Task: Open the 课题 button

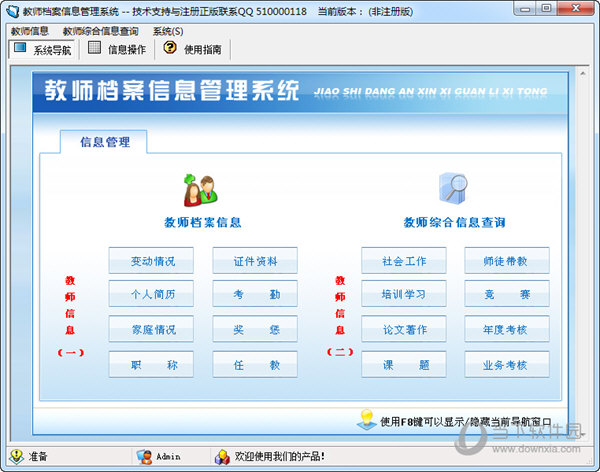Action: pyautogui.click(x=404, y=364)
